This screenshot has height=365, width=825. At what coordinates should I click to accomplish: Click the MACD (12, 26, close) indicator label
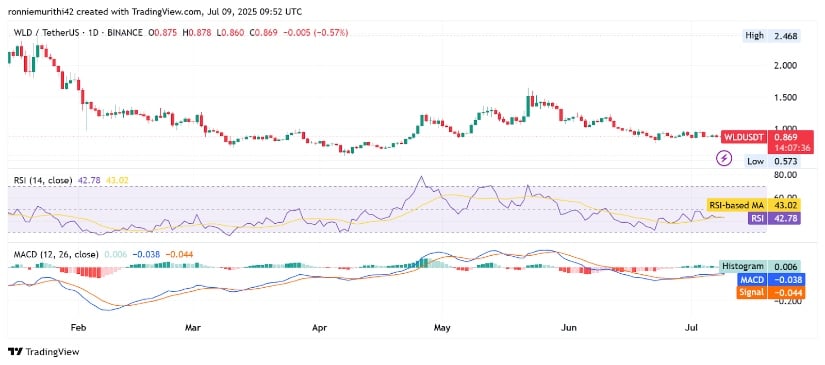56,255
